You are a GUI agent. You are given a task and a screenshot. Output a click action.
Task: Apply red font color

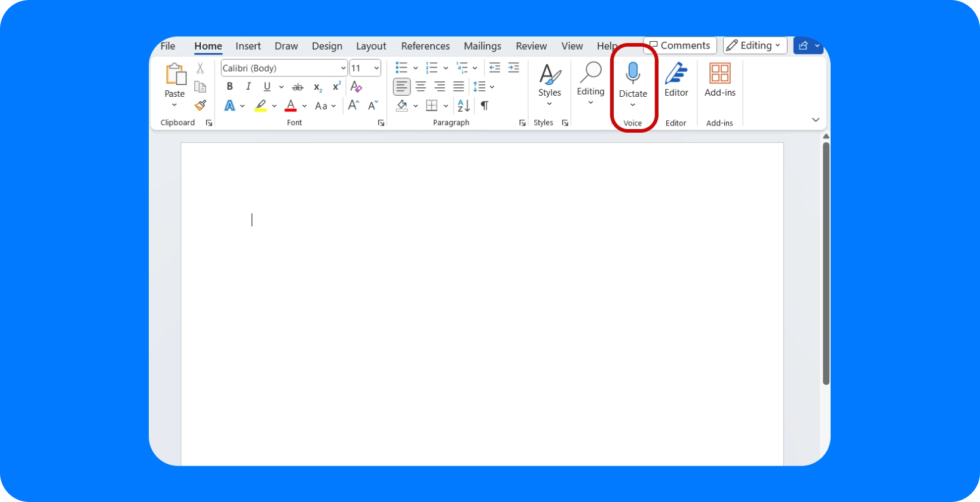(x=291, y=106)
